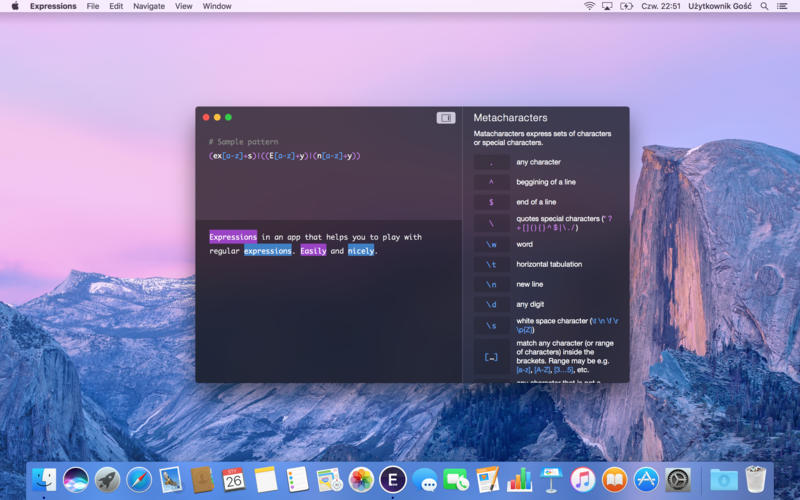800x500 pixels.
Task: Open Messages from the Dock
Action: click(x=424, y=480)
